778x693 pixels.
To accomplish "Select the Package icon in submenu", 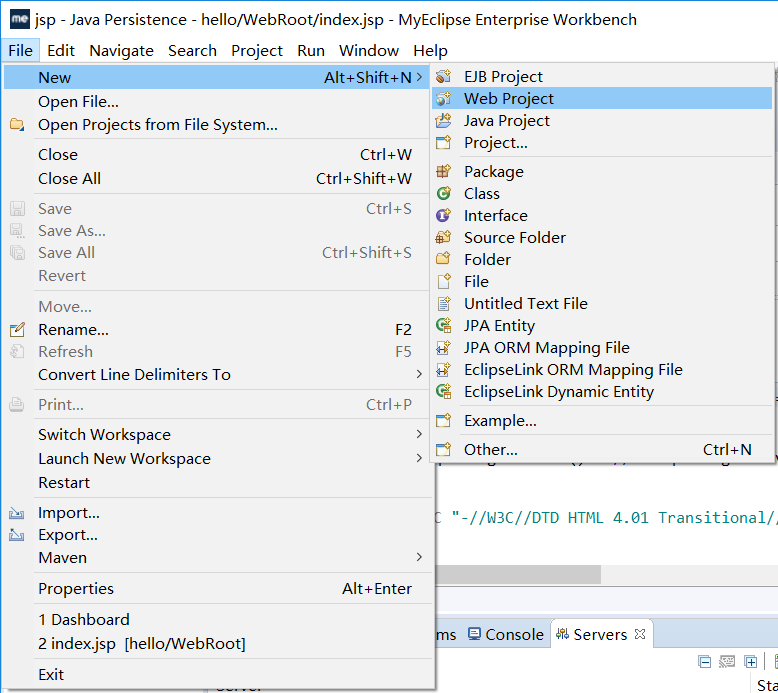I will (x=444, y=172).
